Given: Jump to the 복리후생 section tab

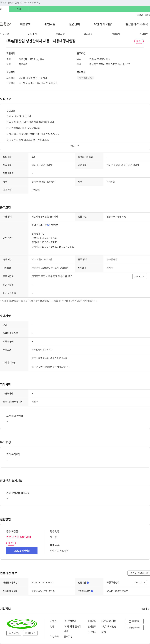Looking at the screenshot, I should tap(88, 34).
